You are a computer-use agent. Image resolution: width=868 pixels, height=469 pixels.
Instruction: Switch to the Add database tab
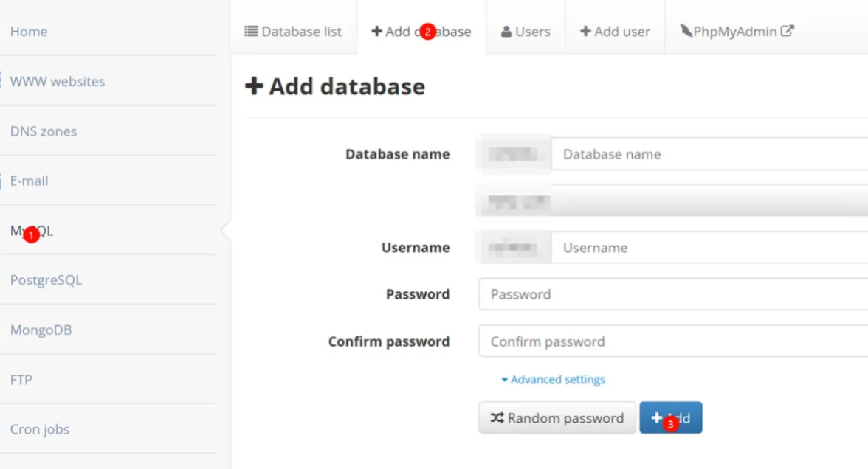[421, 32]
